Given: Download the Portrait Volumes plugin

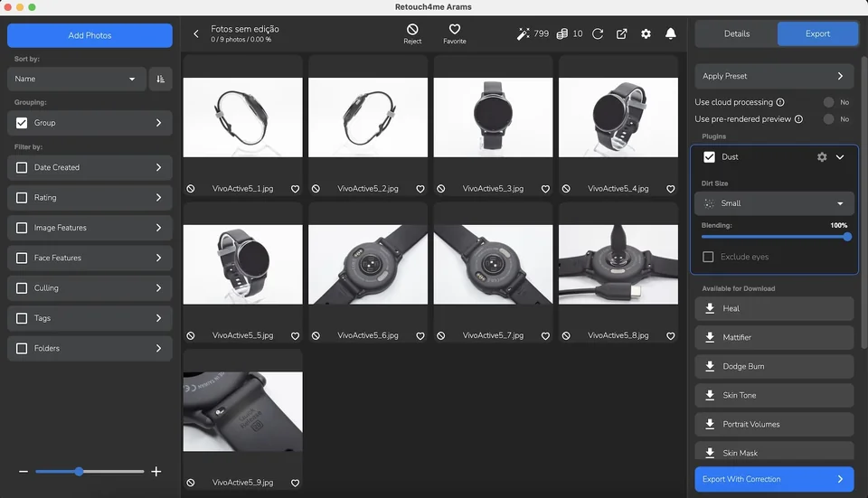Looking at the screenshot, I should 710,425.
